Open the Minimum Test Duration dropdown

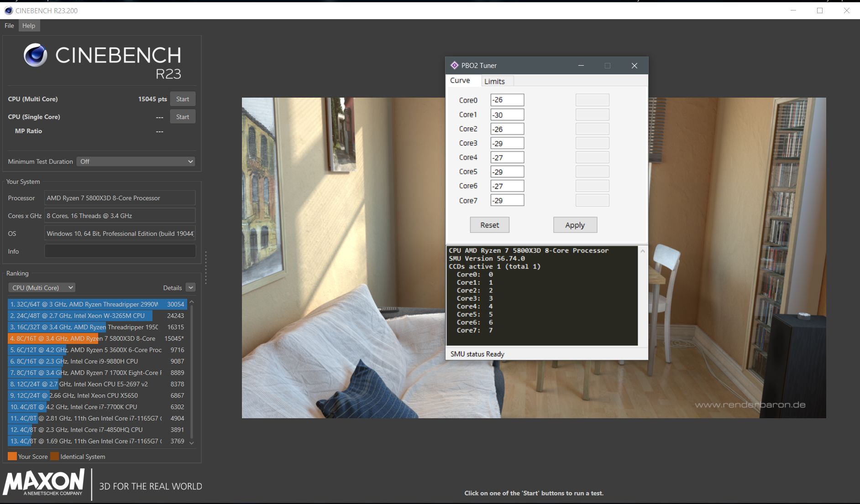pyautogui.click(x=136, y=161)
